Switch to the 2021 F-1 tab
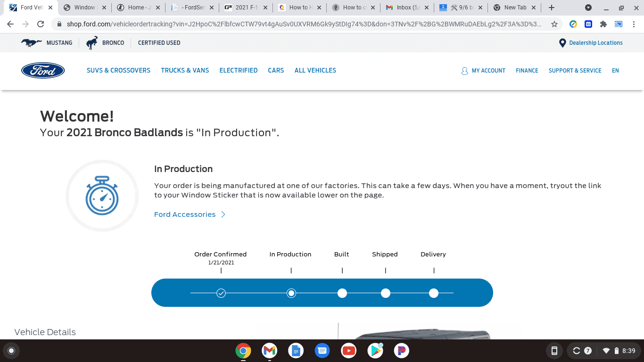644x362 pixels. 246,8
